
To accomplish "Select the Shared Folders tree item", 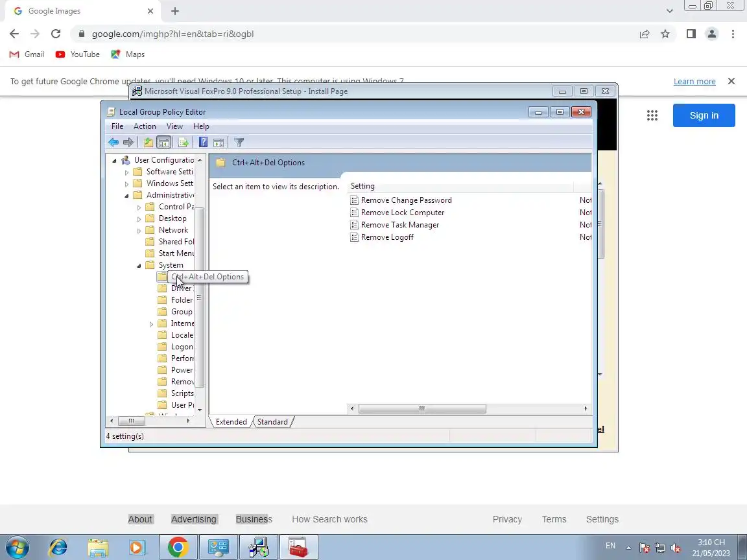I will coord(170,242).
